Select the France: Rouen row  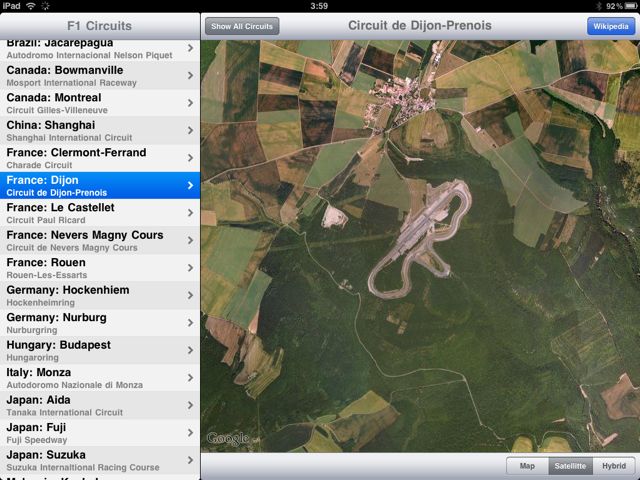[x=100, y=268]
